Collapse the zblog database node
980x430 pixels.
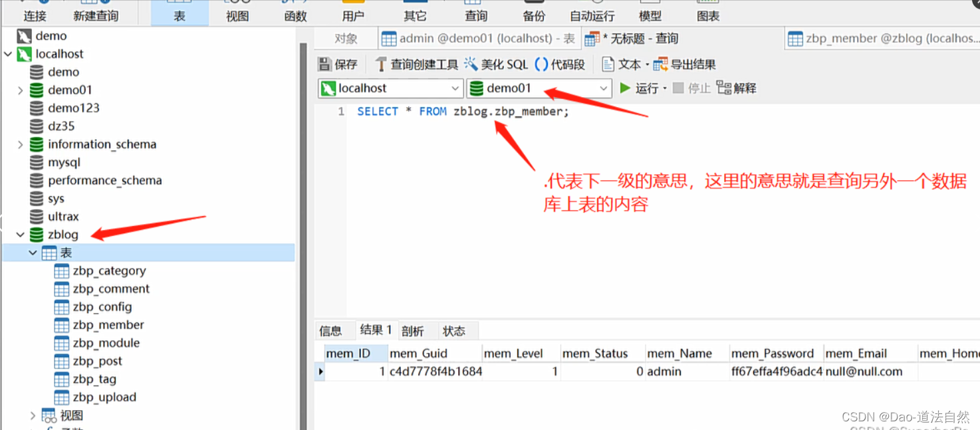(20, 235)
